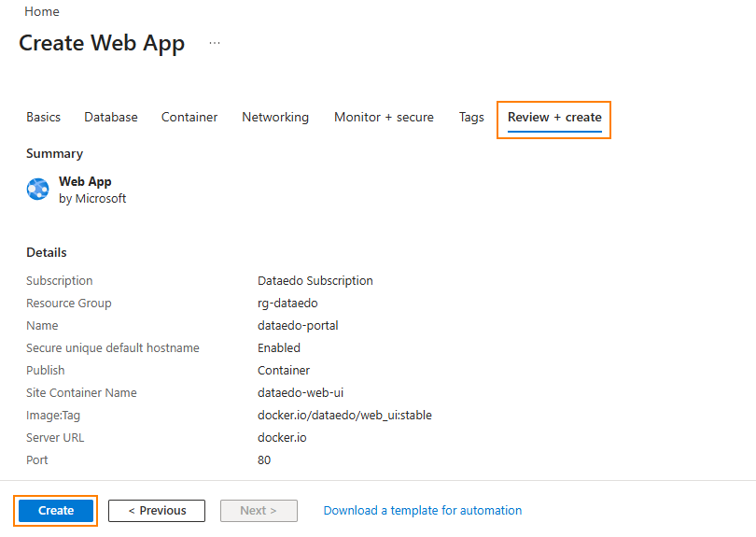756x537 pixels.
Task: Click the Details heading
Action: 47,253
